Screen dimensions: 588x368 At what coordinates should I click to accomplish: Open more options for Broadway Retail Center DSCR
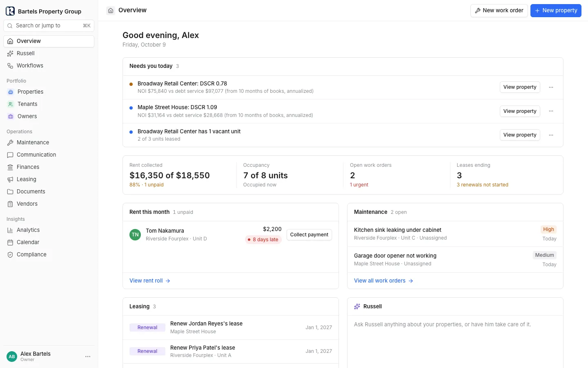click(551, 87)
